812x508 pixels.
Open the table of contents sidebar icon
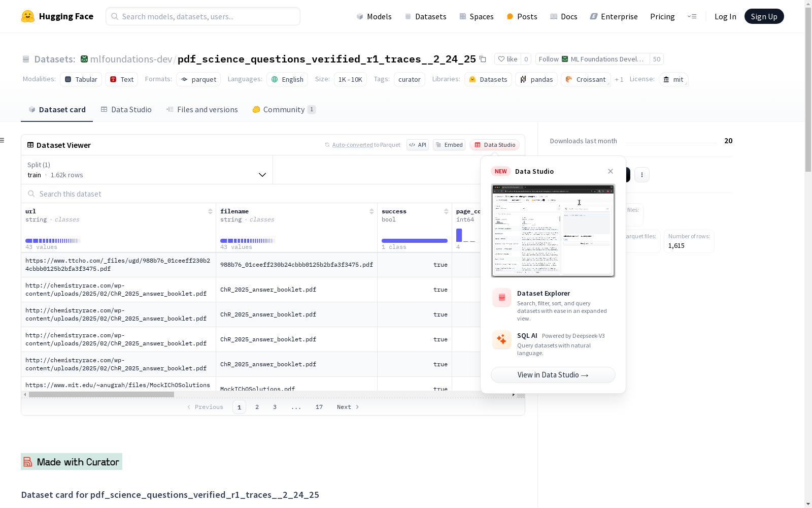point(3,140)
